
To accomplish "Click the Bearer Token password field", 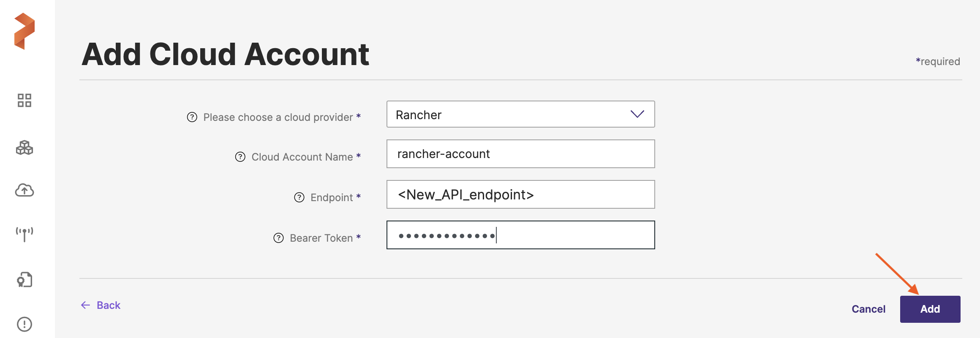I will tap(520, 235).
